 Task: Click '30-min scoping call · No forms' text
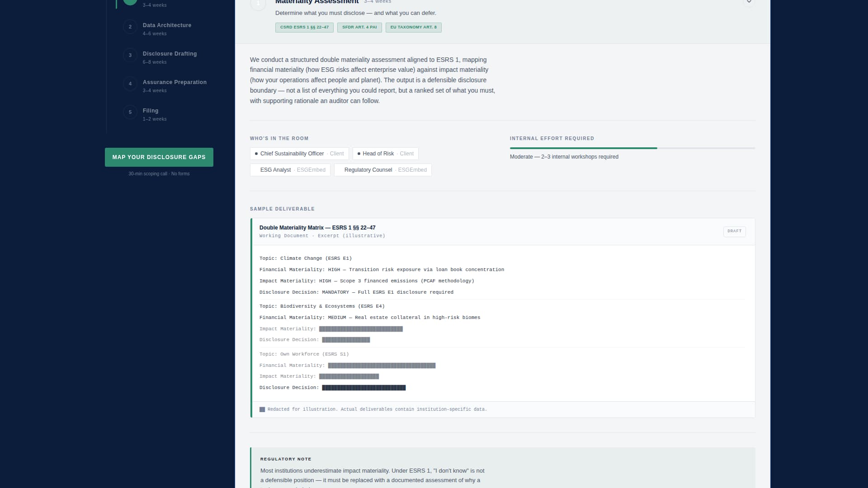159,174
